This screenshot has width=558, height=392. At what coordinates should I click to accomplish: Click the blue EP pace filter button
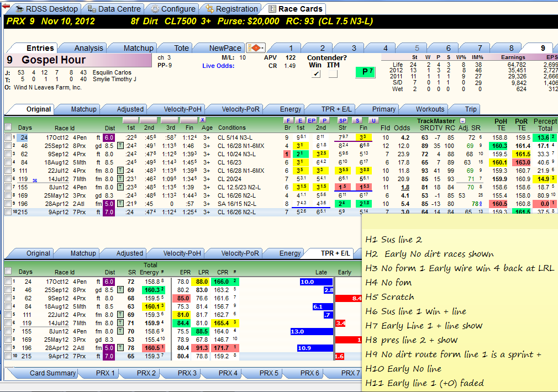[312, 120]
